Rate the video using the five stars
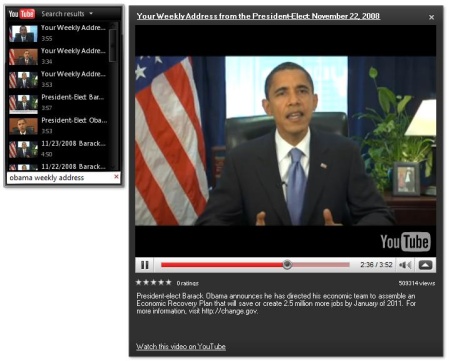Screen dimensions: 450x361 pos(153,282)
